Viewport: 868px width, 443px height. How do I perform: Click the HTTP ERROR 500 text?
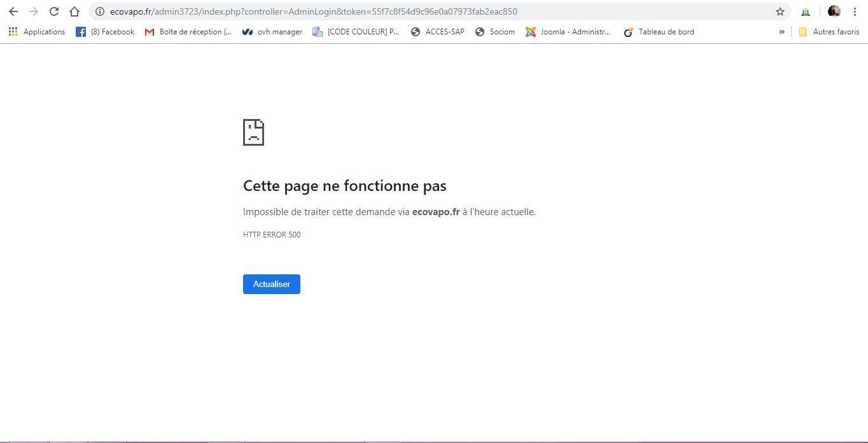(272, 235)
